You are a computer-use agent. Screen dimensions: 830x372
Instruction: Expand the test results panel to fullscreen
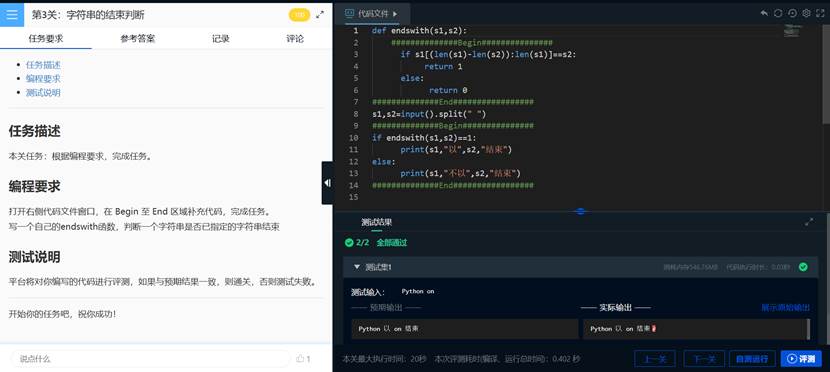coord(809,222)
